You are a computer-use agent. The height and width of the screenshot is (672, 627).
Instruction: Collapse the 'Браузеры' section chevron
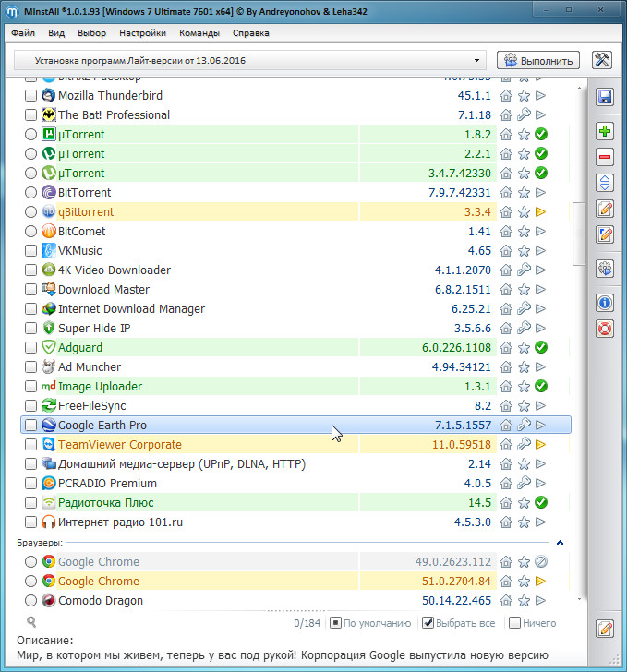coord(560,543)
